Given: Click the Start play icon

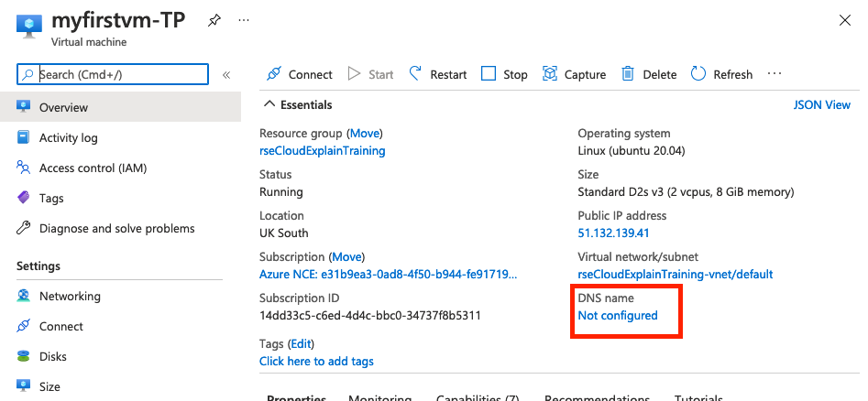Looking at the screenshot, I should pos(355,73).
